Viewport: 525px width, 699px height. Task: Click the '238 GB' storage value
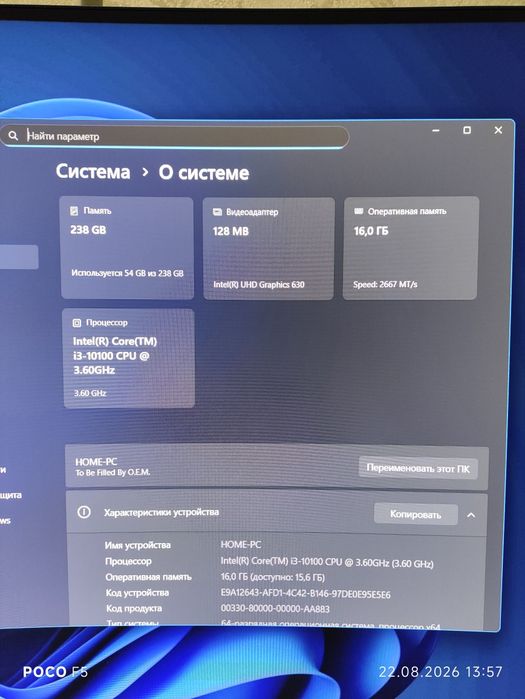[88, 230]
